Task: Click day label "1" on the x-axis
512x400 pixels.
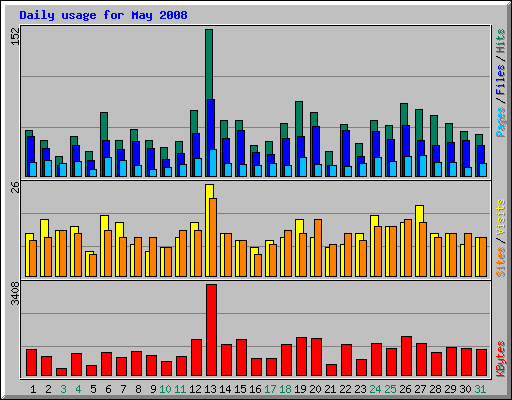Action: coord(33,389)
